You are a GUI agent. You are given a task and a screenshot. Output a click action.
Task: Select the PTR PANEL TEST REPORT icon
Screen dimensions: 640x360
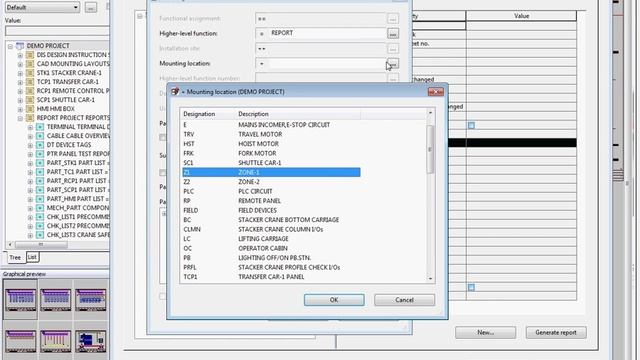(x=40, y=154)
